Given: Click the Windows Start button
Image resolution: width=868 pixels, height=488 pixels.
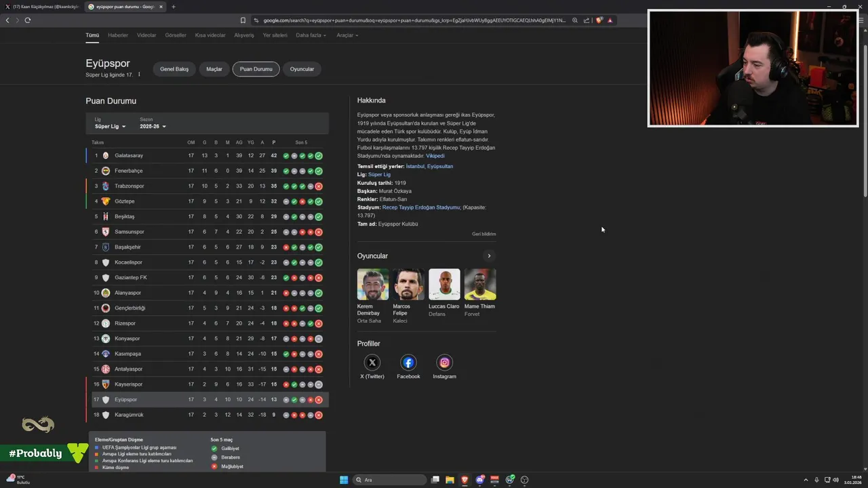Looking at the screenshot, I should point(344,480).
